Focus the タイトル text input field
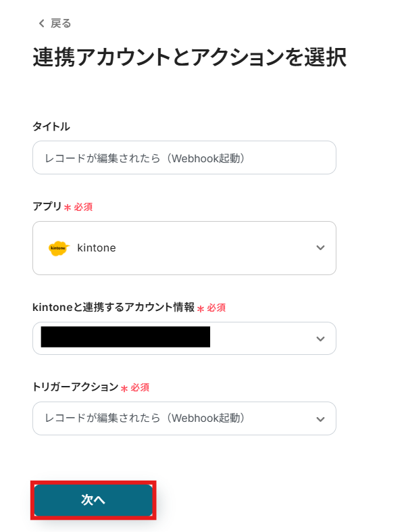The height and width of the screenshot is (532, 406). click(x=184, y=158)
